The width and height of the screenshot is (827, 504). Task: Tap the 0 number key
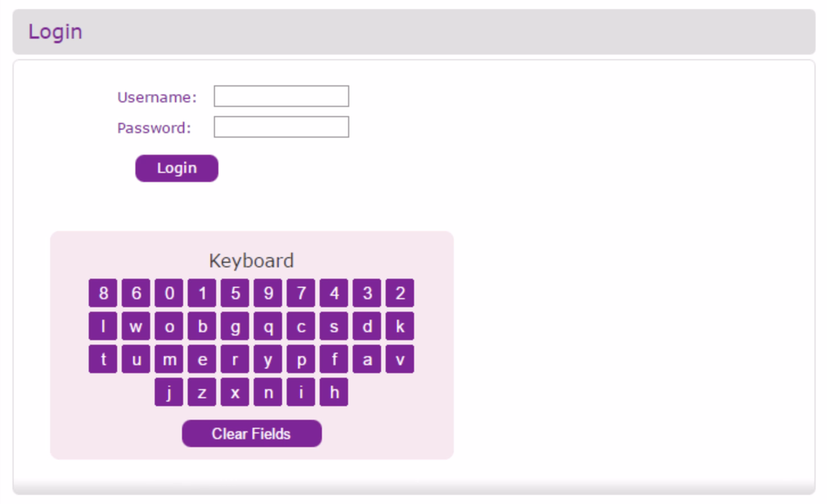click(x=169, y=293)
